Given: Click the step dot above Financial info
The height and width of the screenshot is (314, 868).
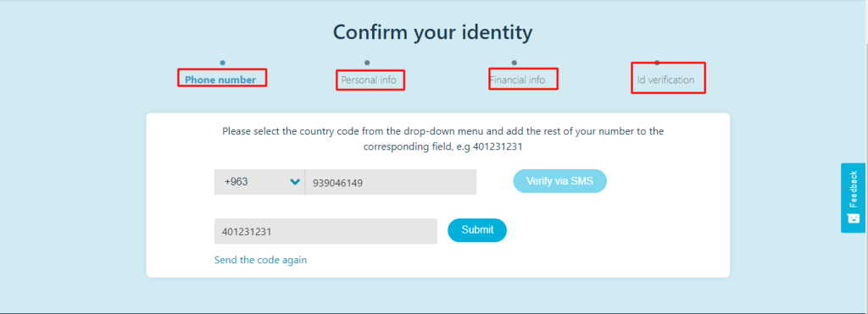Looking at the screenshot, I should (x=515, y=63).
